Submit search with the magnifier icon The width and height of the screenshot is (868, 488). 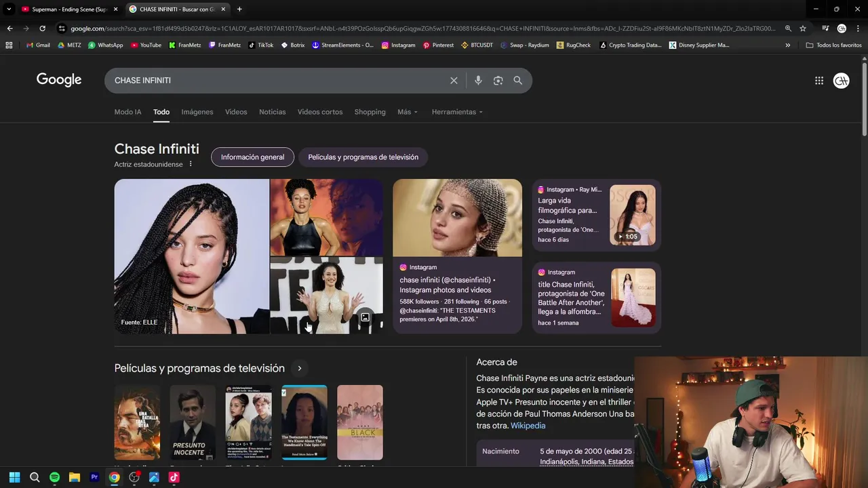(x=517, y=80)
